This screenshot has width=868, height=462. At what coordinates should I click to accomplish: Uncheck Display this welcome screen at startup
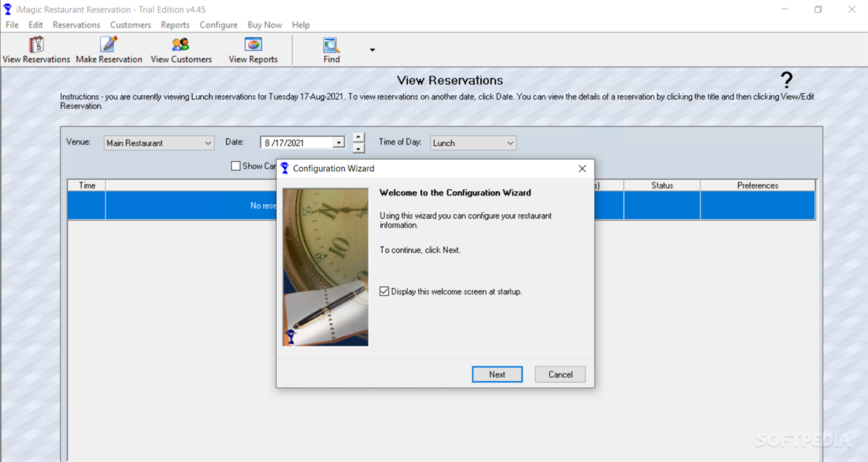click(x=384, y=292)
